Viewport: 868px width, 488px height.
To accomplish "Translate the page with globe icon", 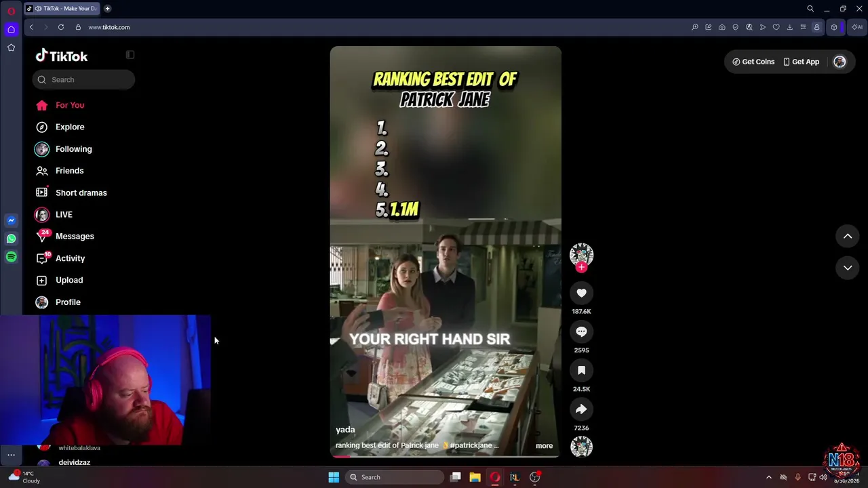I will tap(749, 27).
